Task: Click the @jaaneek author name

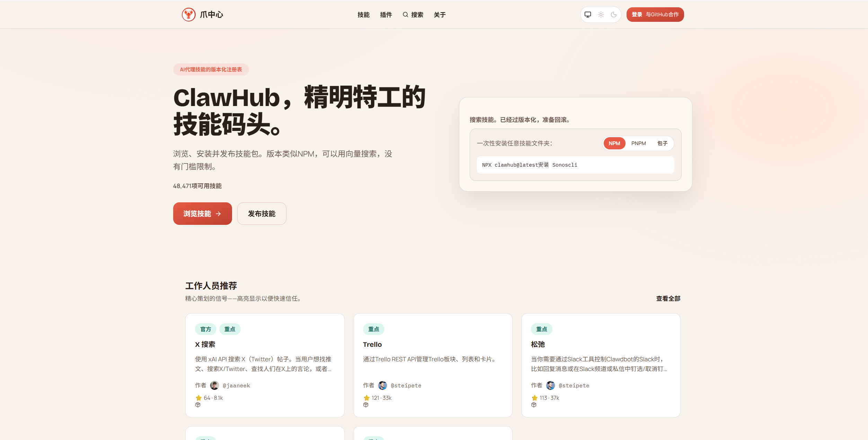Action: (236, 386)
